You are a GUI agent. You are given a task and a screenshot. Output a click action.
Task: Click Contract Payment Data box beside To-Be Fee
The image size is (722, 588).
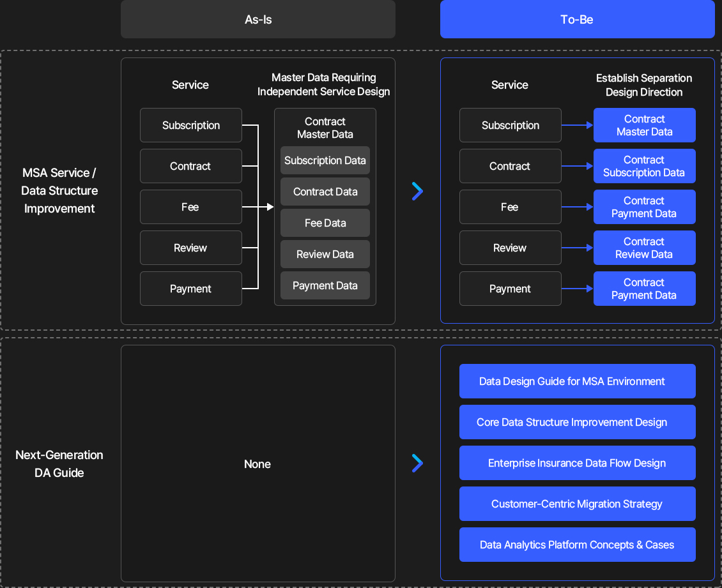[x=645, y=207]
